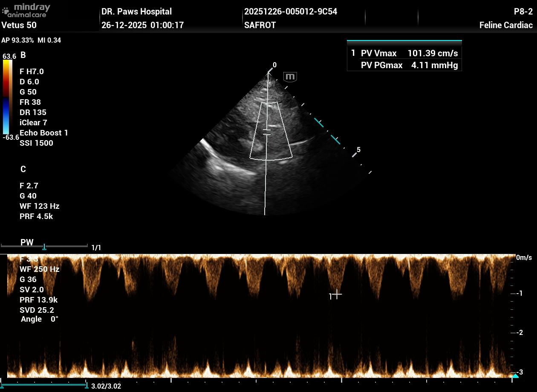The height and width of the screenshot is (392, 537).
Task: Click the lower cyan focus marker on depth scale
Action: point(336,139)
